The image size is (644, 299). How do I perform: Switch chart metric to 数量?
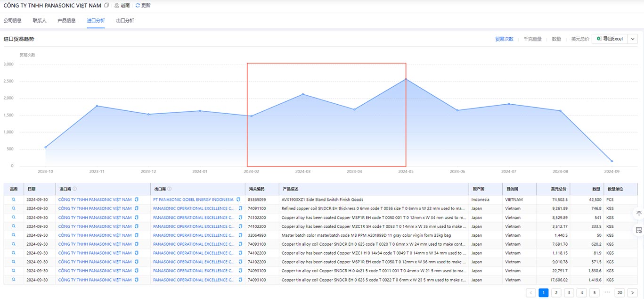556,39
